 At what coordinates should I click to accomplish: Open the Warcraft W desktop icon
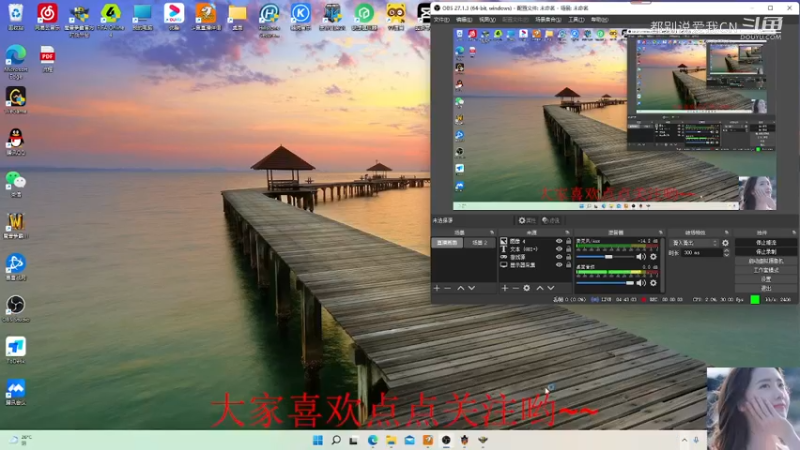pos(16,226)
